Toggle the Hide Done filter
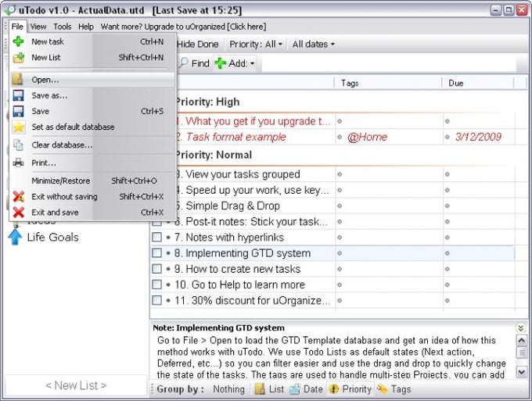The width and height of the screenshot is (532, 401). pyautogui.click(x=197, y=44)
